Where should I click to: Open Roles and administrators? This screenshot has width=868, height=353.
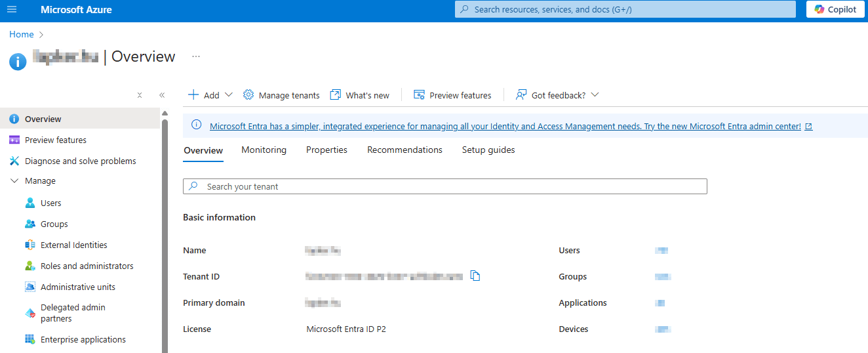[88, 266]
